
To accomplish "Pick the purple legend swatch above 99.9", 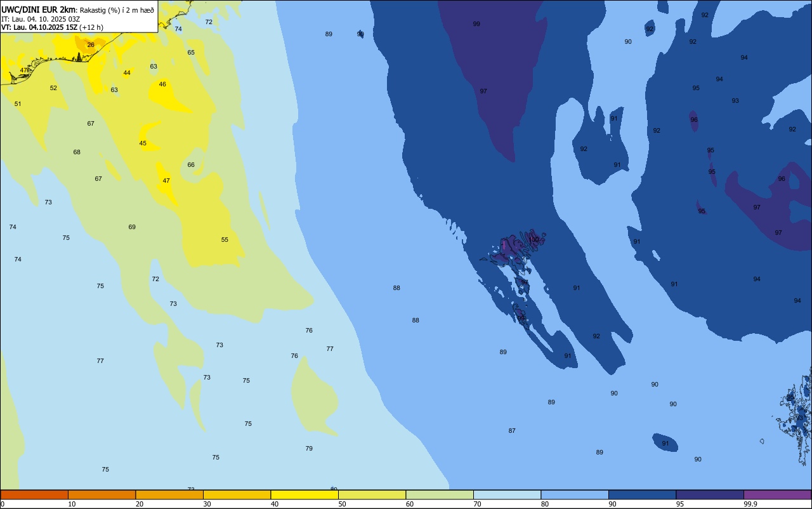I will coord(777,494).
